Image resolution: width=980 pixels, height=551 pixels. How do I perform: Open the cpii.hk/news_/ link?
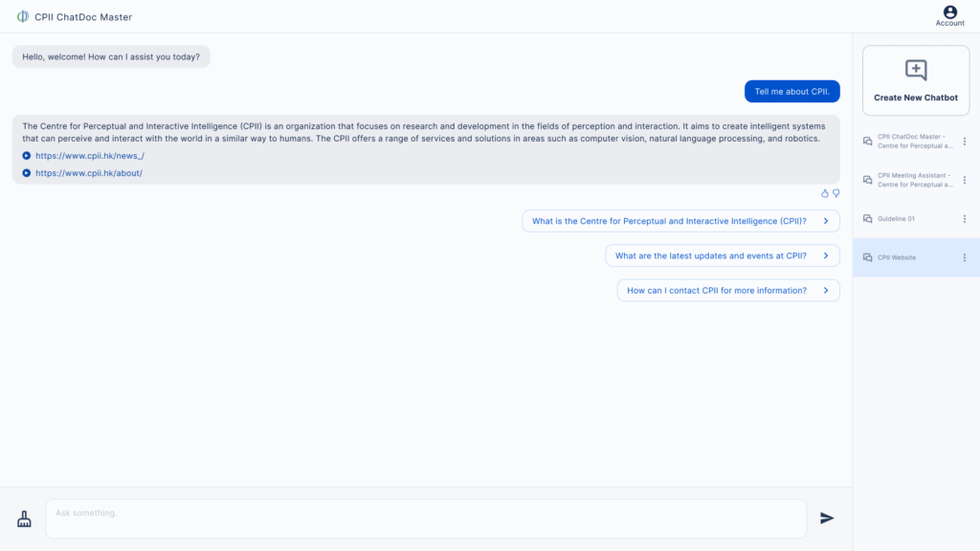point(90,156)
